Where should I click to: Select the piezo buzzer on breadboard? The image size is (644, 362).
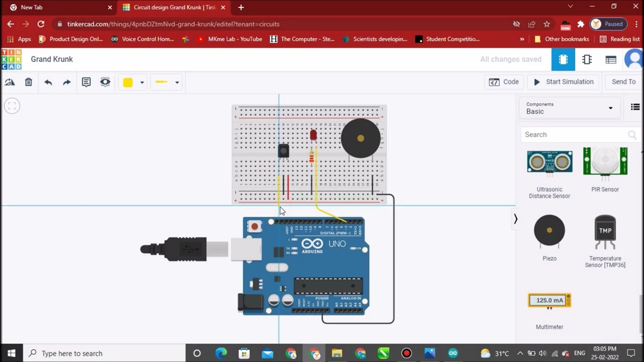click(x=360, y=138)
